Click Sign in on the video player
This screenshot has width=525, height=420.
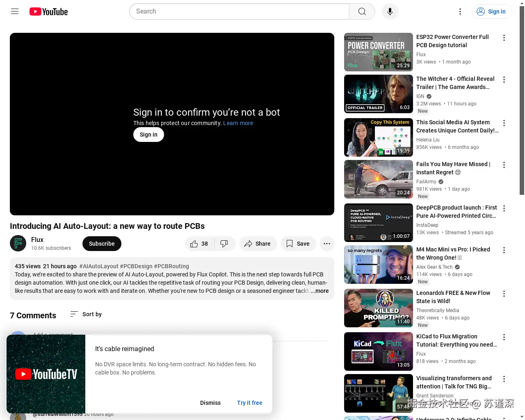tap(148, 135)
